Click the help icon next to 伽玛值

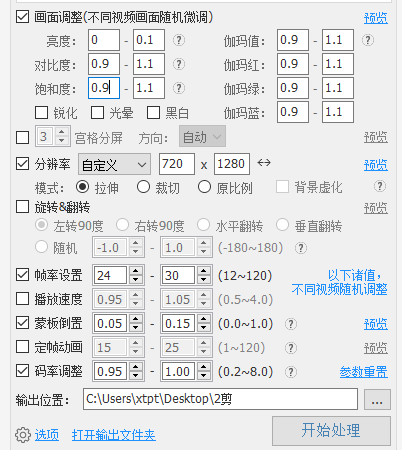pyautogui.click(x=368, y=40)
